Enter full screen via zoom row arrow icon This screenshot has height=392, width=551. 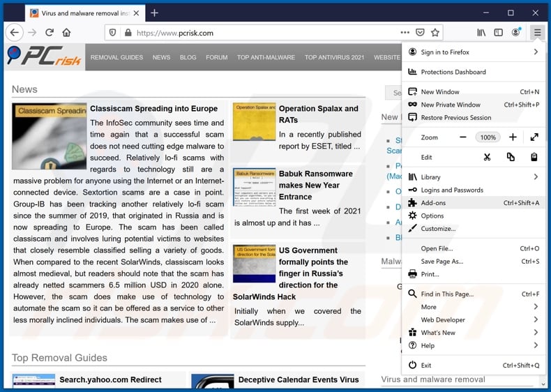[534, 137]
